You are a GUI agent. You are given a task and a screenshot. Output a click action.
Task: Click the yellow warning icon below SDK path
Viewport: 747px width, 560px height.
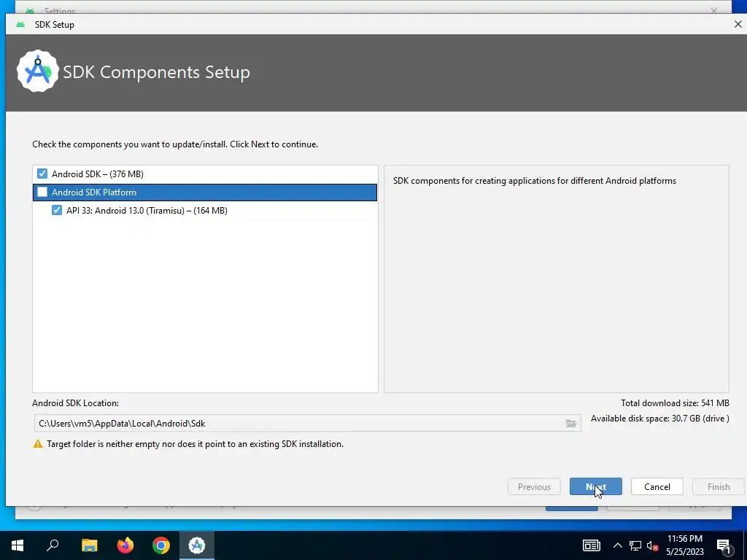38,444
